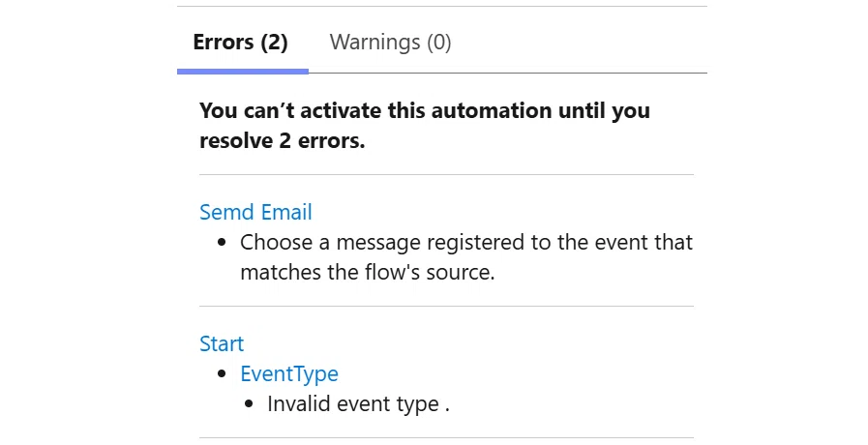868x445 pixels.
Task: Click the 'You can't activate this automation' heading
Action: pos(425,125)
